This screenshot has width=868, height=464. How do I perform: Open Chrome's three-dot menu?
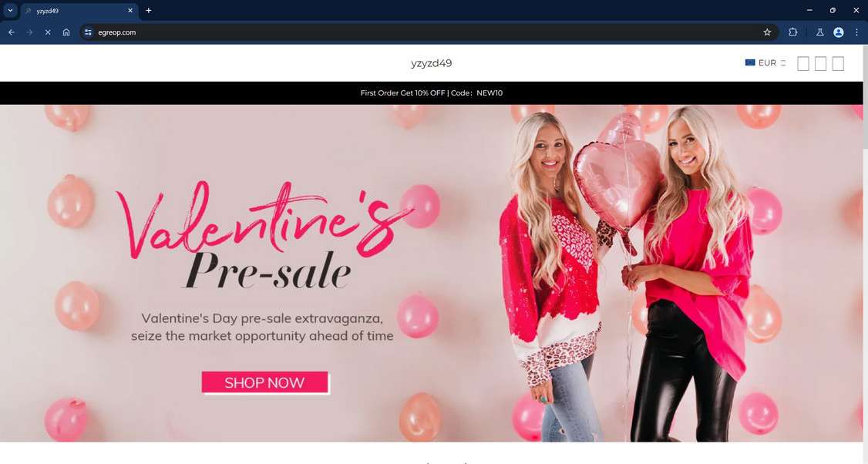(856, 32)
